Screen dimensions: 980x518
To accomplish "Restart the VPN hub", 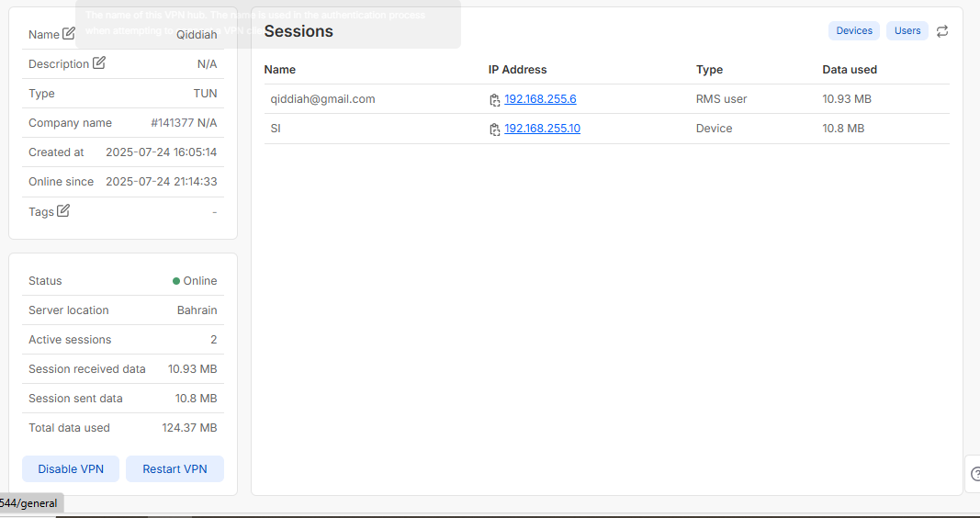I will (x=175, y=469).
